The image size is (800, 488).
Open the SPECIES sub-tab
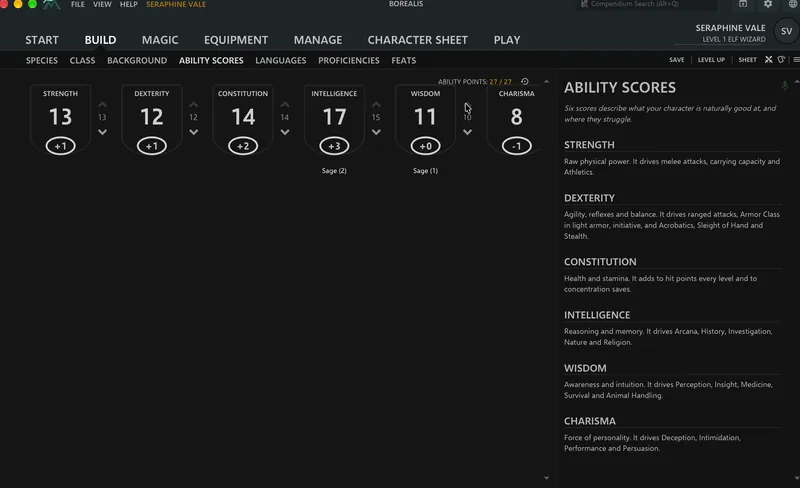pyautogui.click(x=42, y=60)
